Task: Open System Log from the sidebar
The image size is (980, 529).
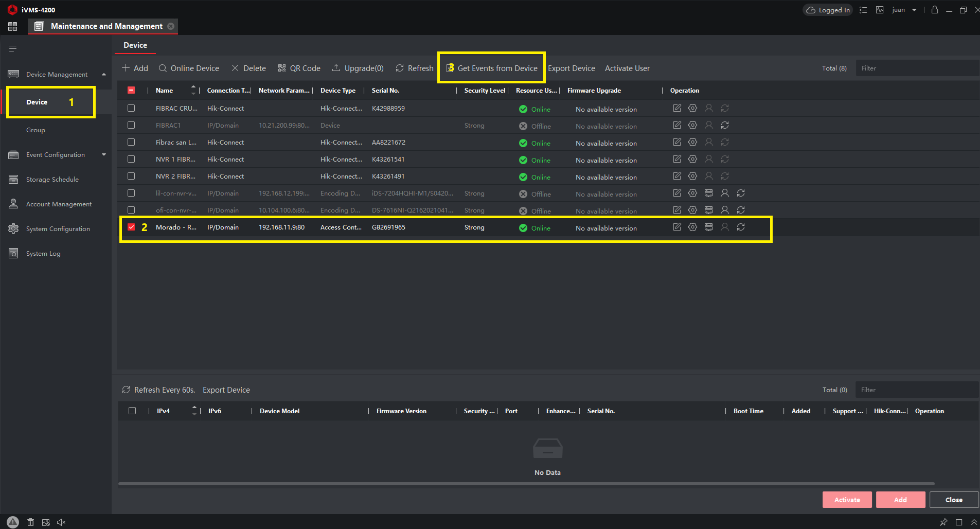Action: coord(43,254)
